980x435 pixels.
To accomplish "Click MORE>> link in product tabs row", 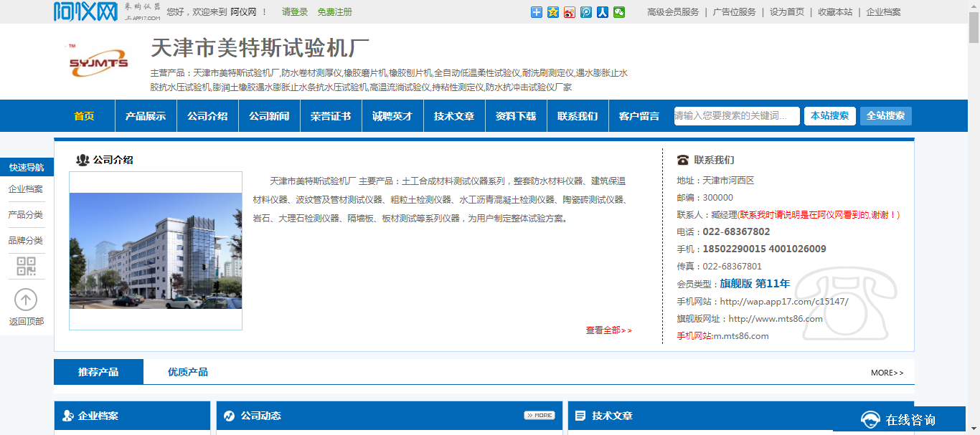I will [x=887, y=373].
